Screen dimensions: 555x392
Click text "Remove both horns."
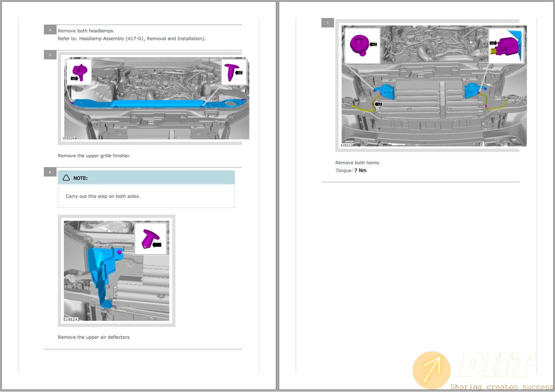(x=358, y=163)
